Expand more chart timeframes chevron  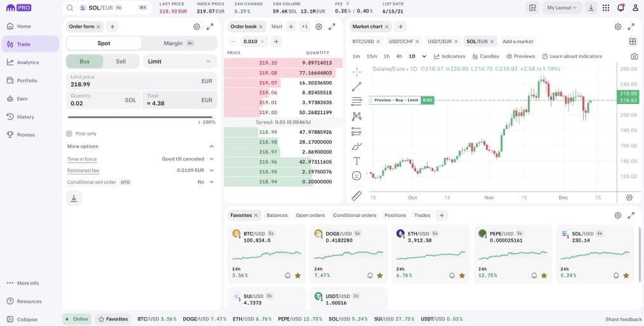(x=424, y=56)
